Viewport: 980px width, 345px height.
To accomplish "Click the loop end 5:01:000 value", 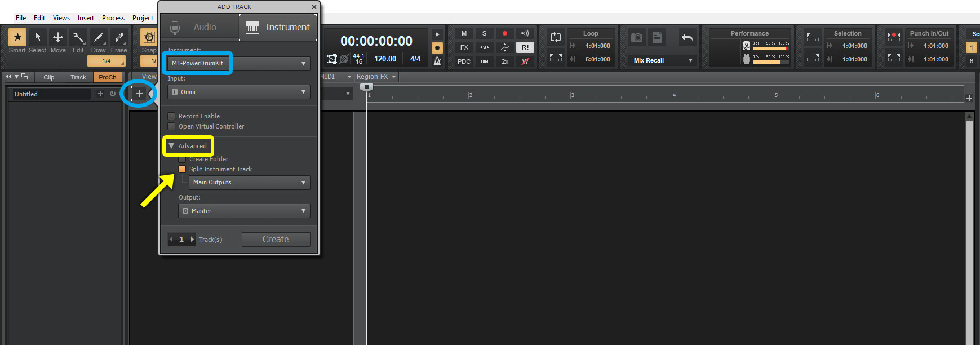I will click(597, 59).
